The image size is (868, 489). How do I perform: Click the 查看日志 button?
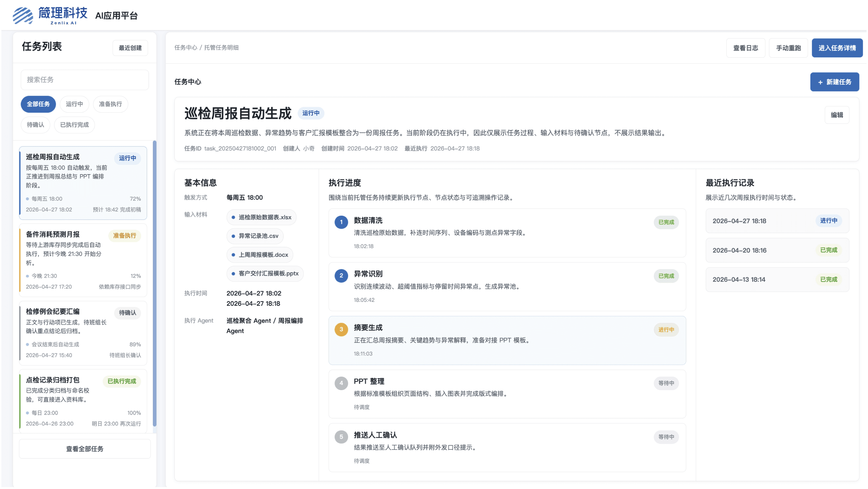746,48
